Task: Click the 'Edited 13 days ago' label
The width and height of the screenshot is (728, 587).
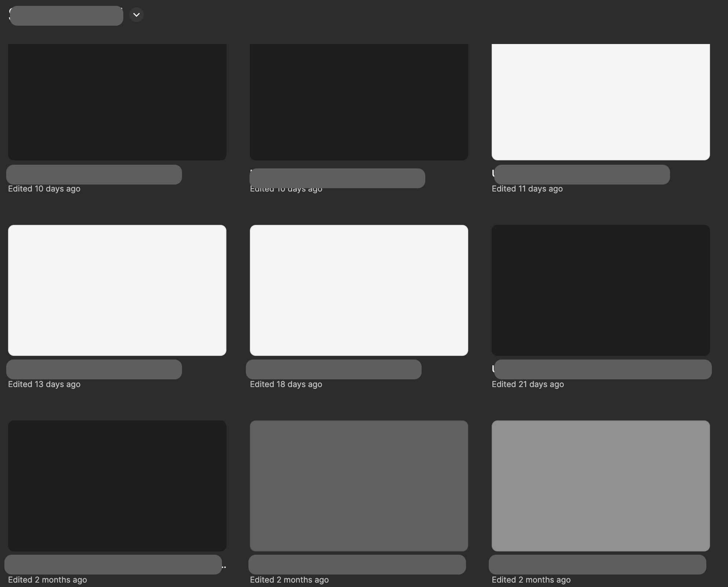Action: (x=44, y=384)
